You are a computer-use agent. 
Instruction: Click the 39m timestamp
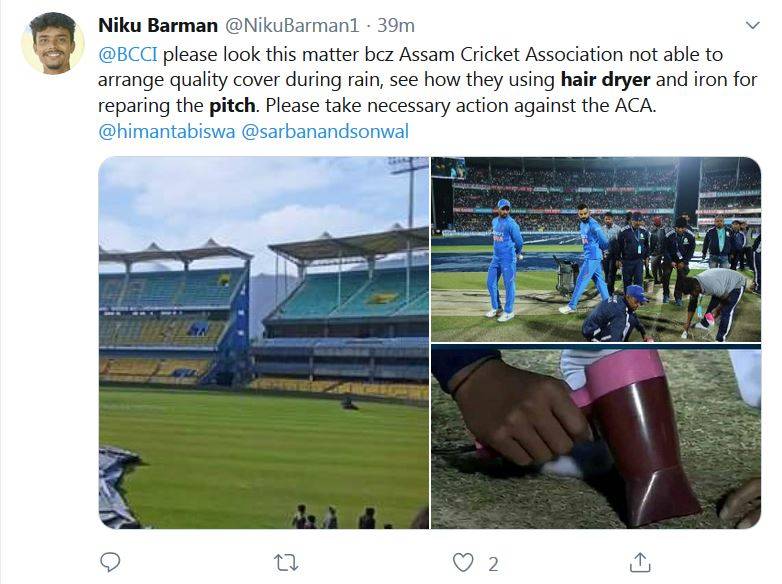click(x=395, y=25)
